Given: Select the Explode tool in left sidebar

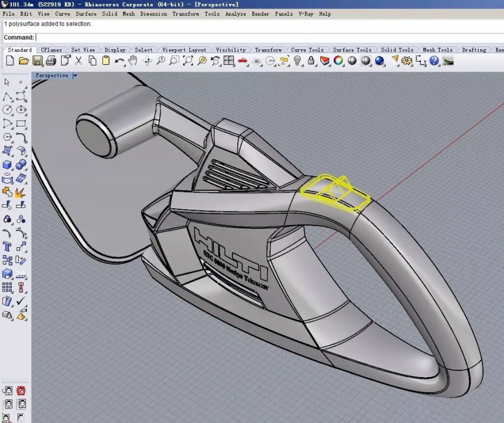Looking at the screenshot, I should tap(21, 192).
